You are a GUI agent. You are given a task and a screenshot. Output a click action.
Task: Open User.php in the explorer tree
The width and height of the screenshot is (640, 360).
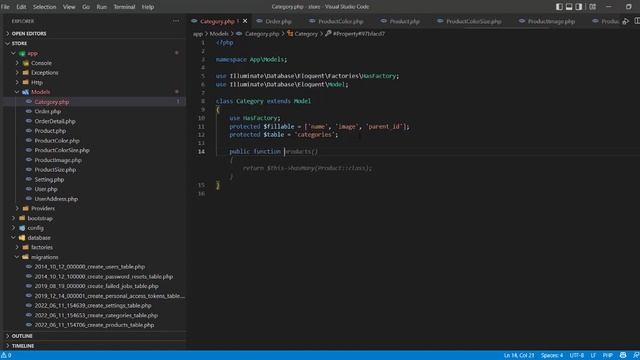coord(93,189)
